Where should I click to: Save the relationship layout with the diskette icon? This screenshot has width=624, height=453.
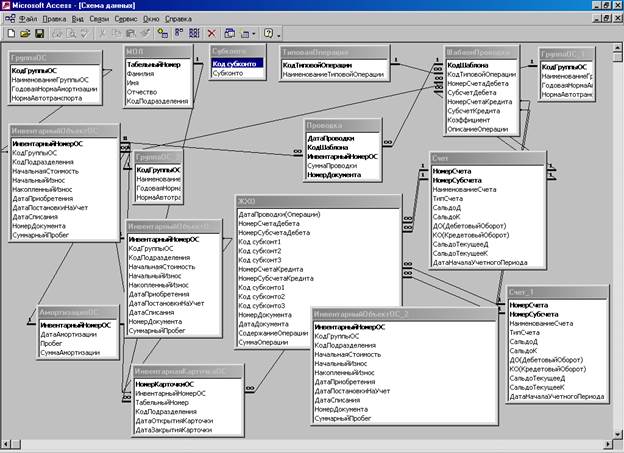37,33
